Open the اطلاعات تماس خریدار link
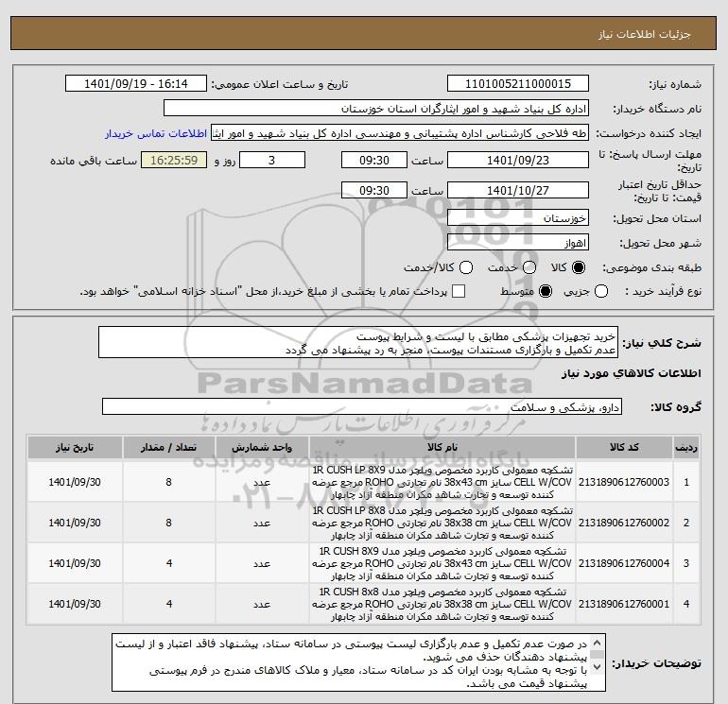Viewport: 728px width, 704px height. coord(156,133)
